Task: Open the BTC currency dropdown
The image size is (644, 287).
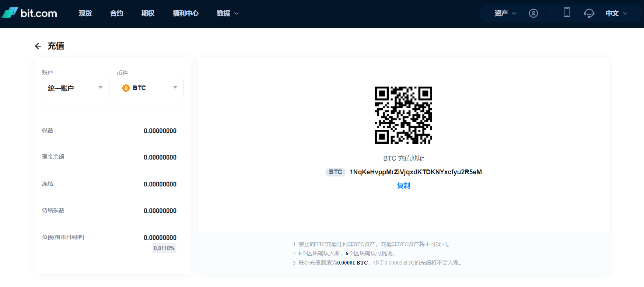Action: tap(150, 88)
